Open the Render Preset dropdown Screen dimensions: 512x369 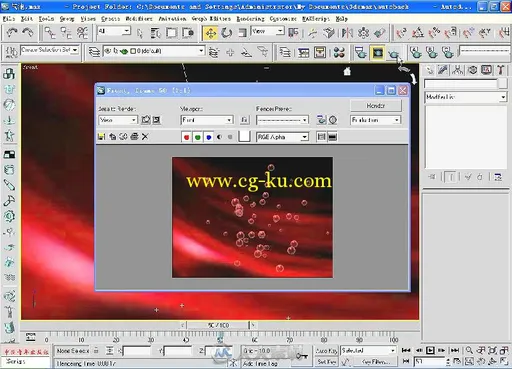tap(282, 120)
